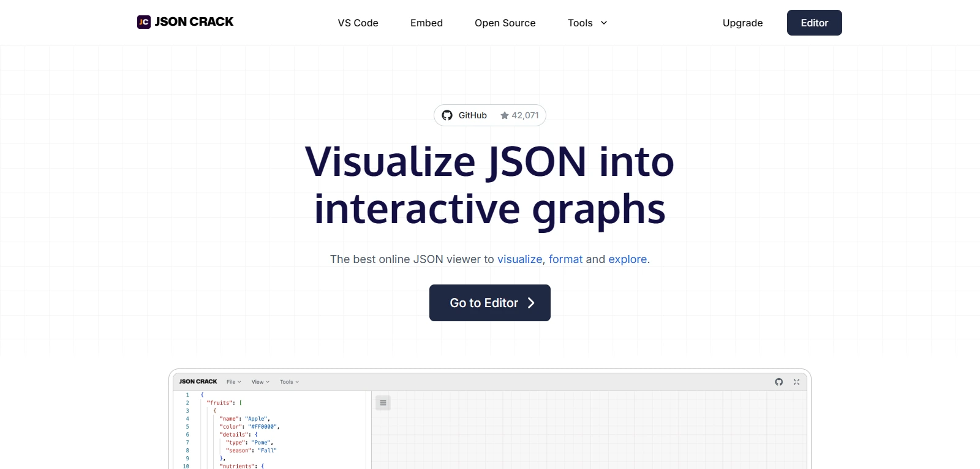The height and width of the screenshot is (469, 980).
Task: Open the Embed navigation link
Action: point(426,23)
